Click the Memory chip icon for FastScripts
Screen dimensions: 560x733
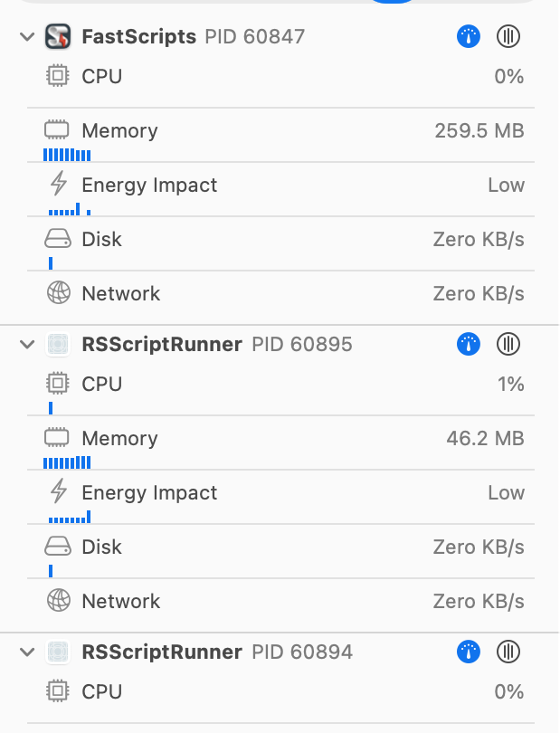pyautogui.click(x=58, y=130)
